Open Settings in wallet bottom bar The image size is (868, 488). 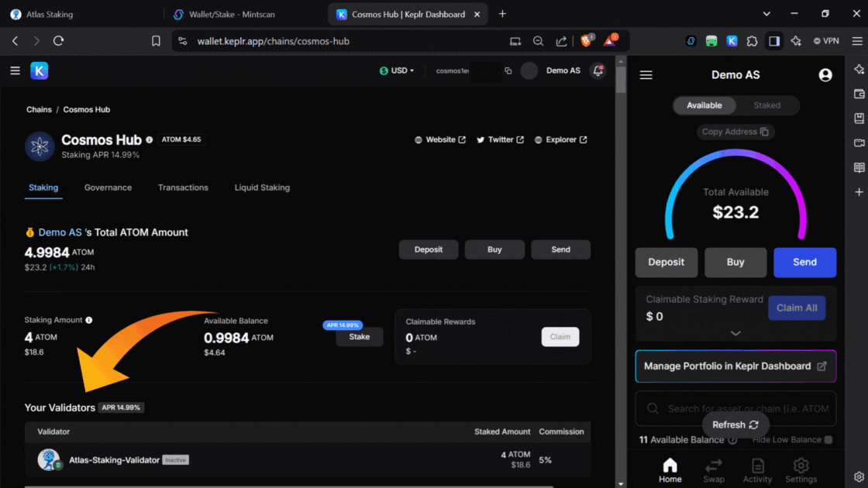[x=801, y=469]
